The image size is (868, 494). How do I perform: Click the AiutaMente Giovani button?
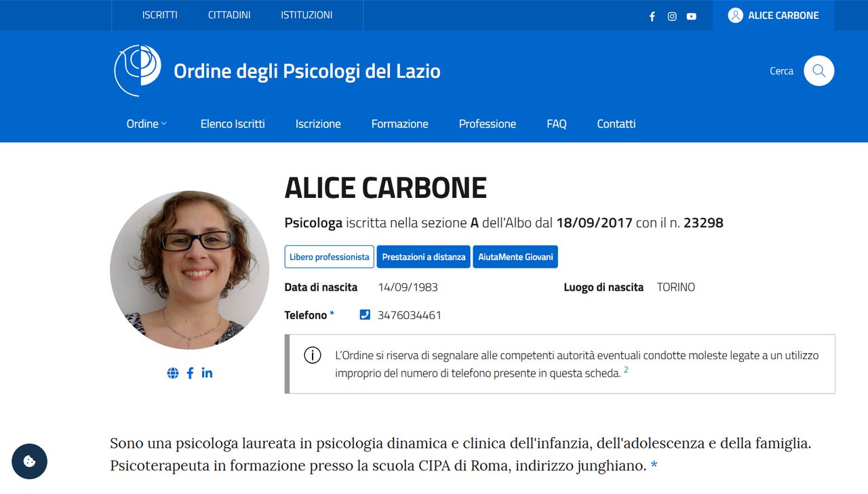[x=515, y=257]
